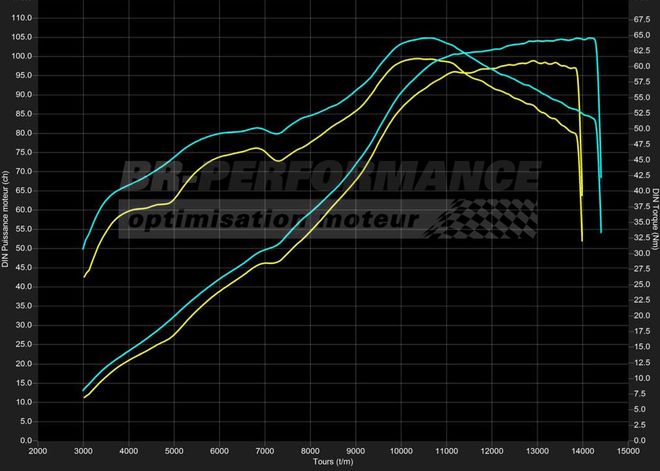Select the 'Tours (t/m)' x-axis title
660x471 pixels.
[x=333, y=463]
